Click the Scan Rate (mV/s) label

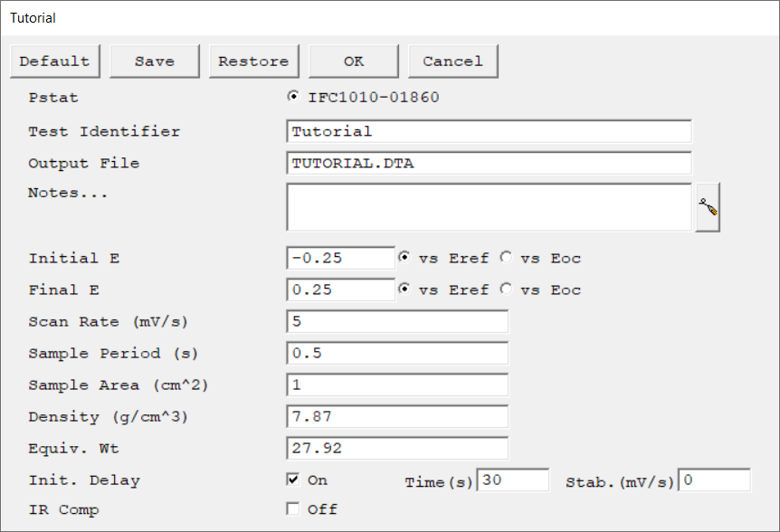tap(109, 322)
